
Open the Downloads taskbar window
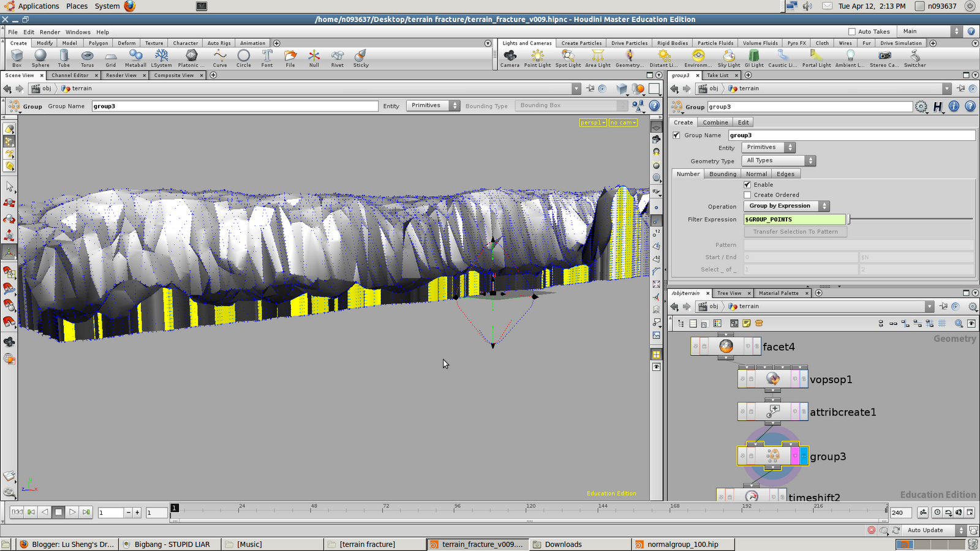[579, 544]
